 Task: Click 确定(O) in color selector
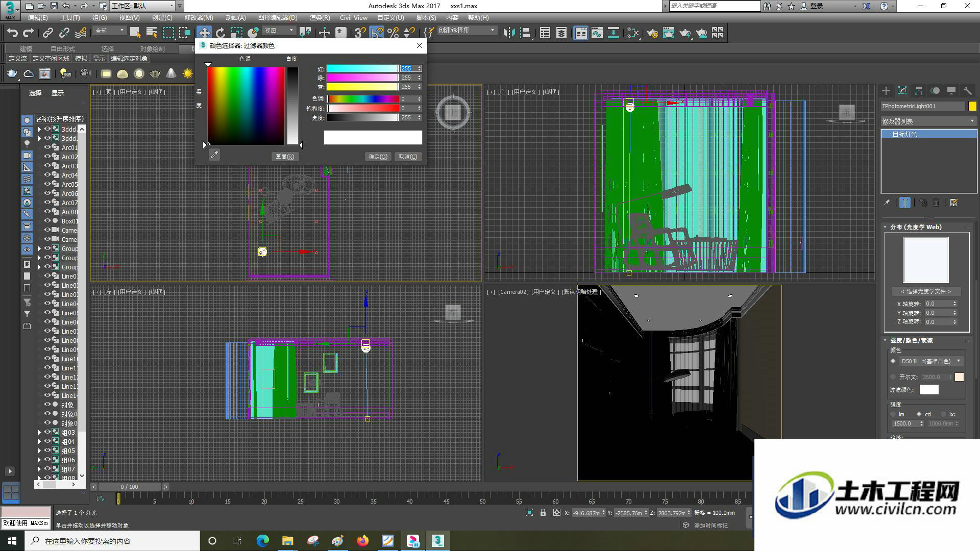point(378,157)
